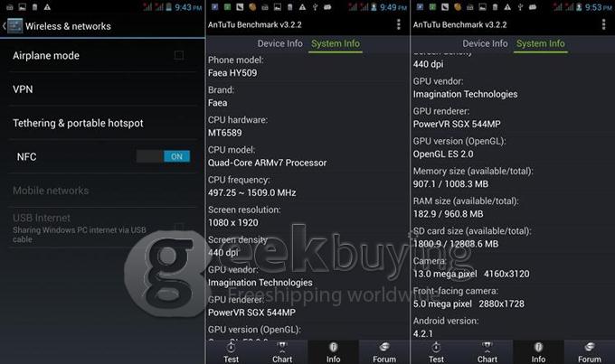Screen dimensions: 615x364
Task: Open Tethering & portable hotspot
Action: click(x=102, y=123)
